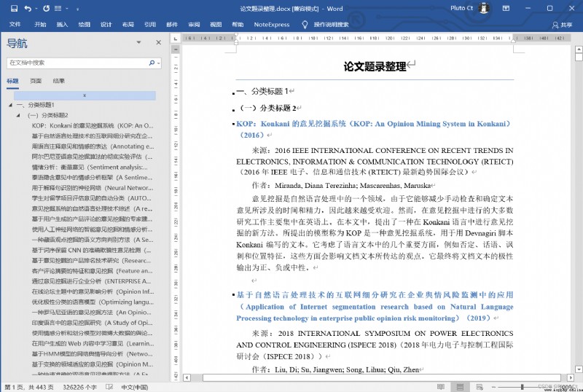
Task: Click the Redo icon in title bar
Action: coord(46,8)
